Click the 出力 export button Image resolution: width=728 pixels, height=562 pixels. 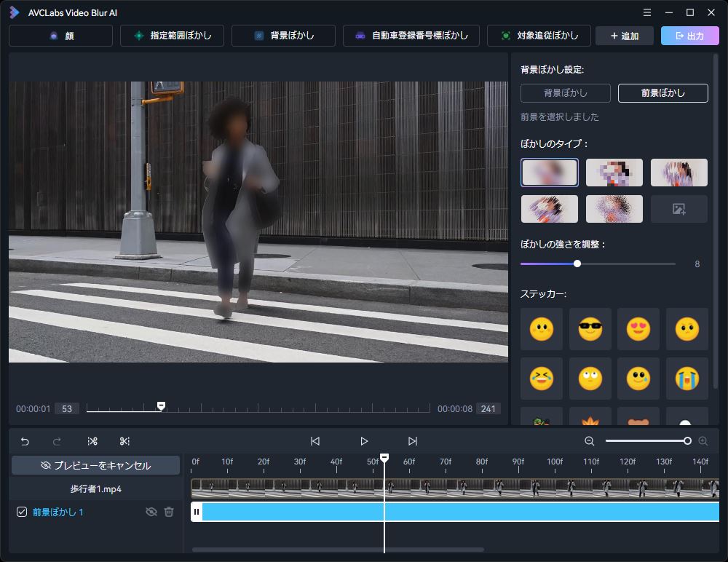689,36
